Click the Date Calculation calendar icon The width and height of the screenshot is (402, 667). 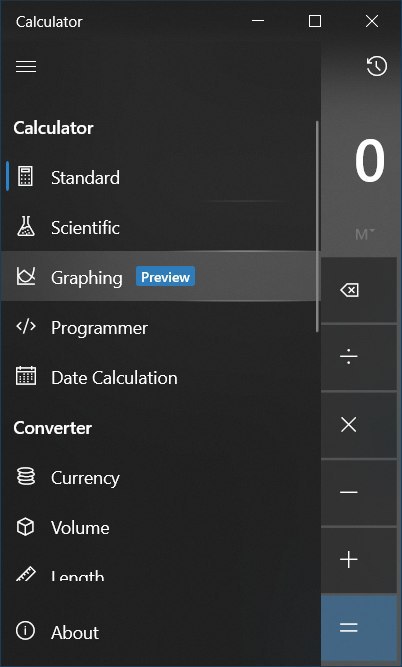(x=26, y=376)
